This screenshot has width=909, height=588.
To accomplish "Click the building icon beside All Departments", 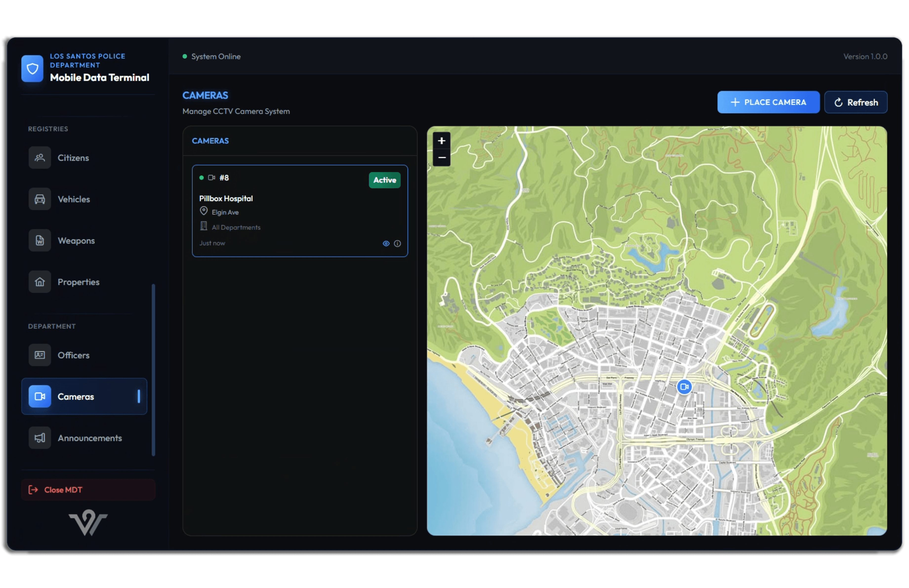I will (204, 226).
